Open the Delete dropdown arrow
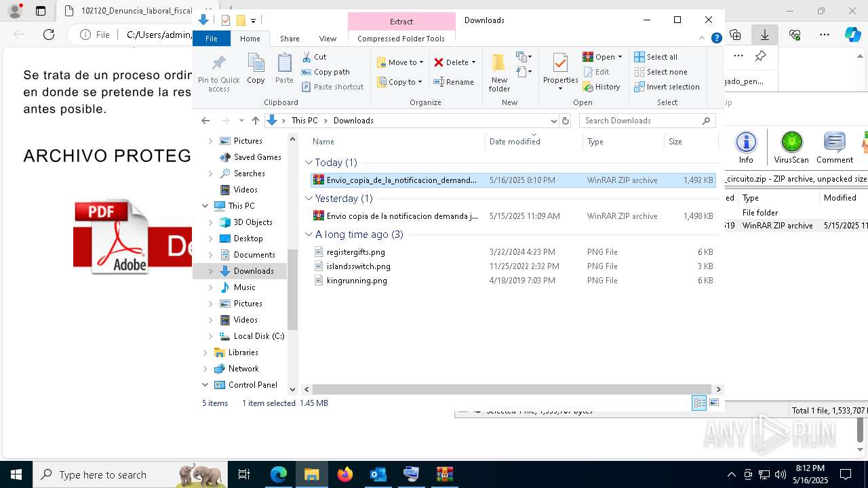The image size is (868, 488). 473,62
